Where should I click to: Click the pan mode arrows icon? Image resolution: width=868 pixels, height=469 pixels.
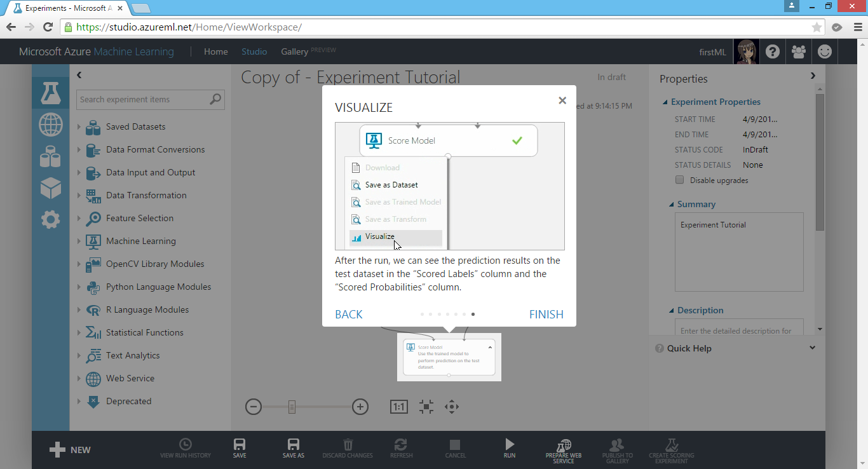[x=452, y=407]
